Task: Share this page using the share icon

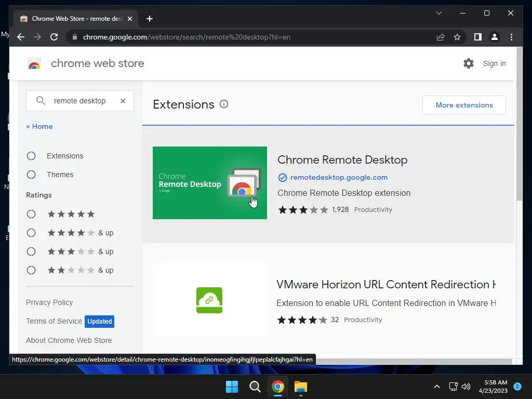Action: pyautogui.click(x=441, y=37)
